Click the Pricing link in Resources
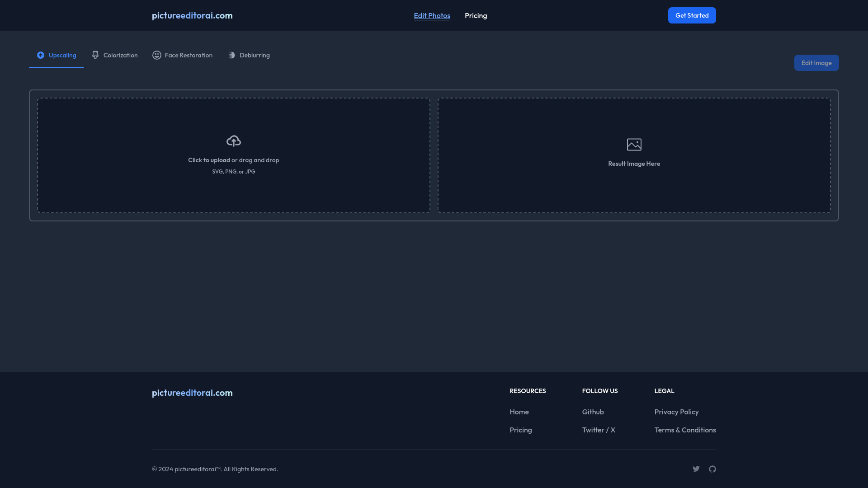This screenshot has height=488, width=868. point(520,430)
